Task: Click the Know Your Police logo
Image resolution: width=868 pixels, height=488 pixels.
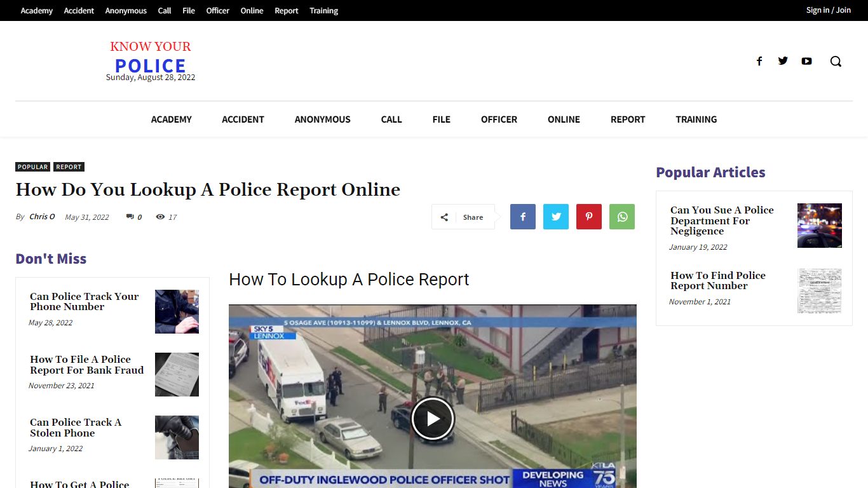Action: 151,58
